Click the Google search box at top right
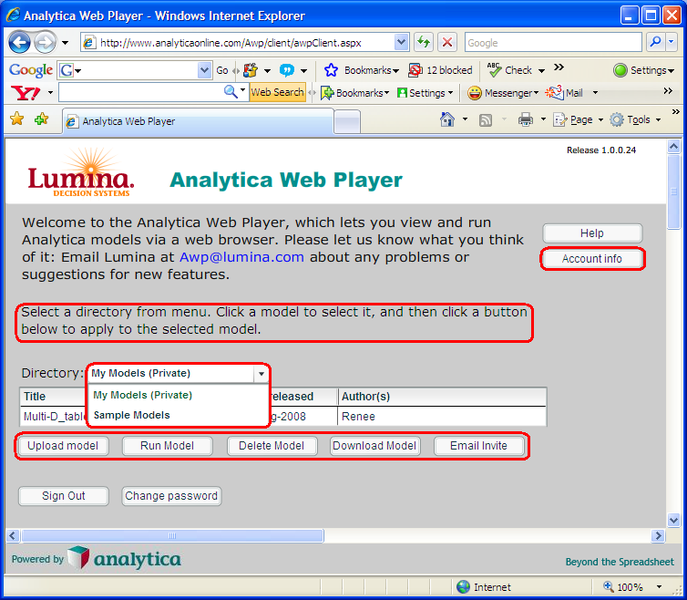Viewport: 687px width, 600px height. (553, 43)
